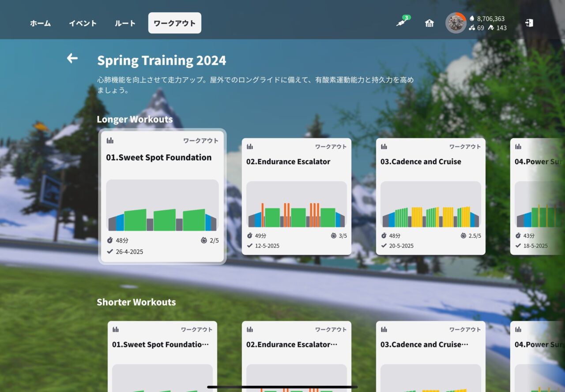Click the Cadence and Cruise interval graph

point(431,204)
